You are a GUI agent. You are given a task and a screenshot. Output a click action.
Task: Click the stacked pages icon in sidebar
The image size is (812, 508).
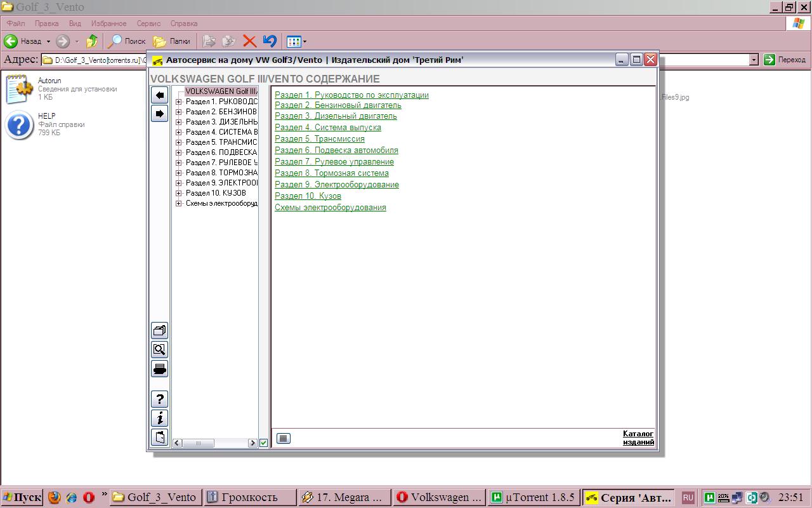click(x=159, y=330)
